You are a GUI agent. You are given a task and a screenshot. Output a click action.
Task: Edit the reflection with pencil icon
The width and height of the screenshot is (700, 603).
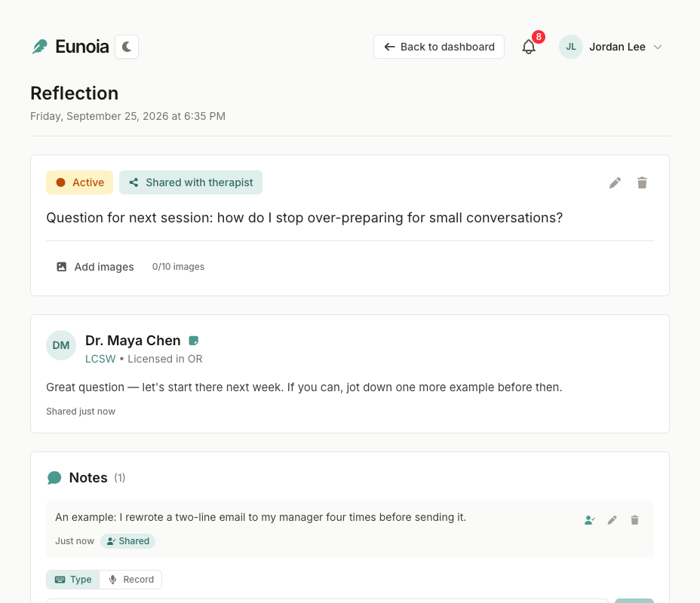(615, 183)
